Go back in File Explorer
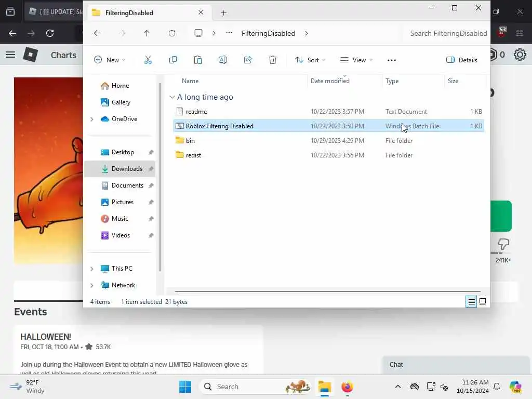 tap(97, 33)
